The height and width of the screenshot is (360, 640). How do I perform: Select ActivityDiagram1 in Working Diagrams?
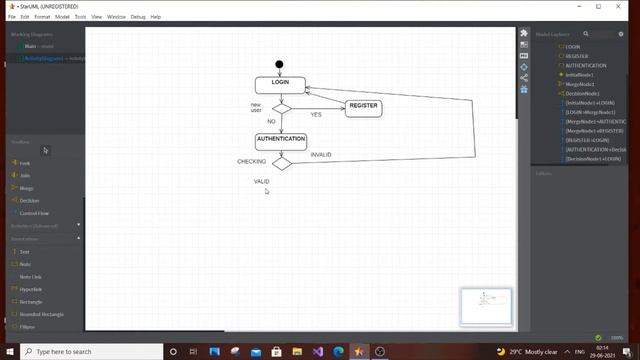coord(45,58)
